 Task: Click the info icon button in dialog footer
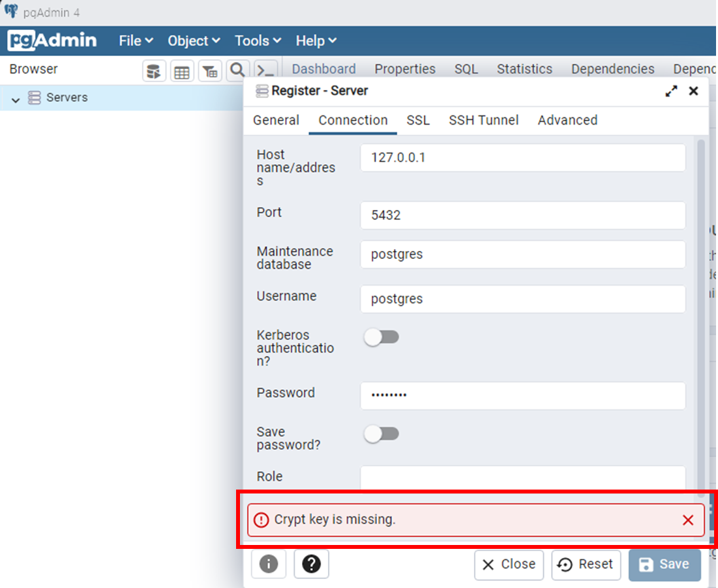click(269, 564)
